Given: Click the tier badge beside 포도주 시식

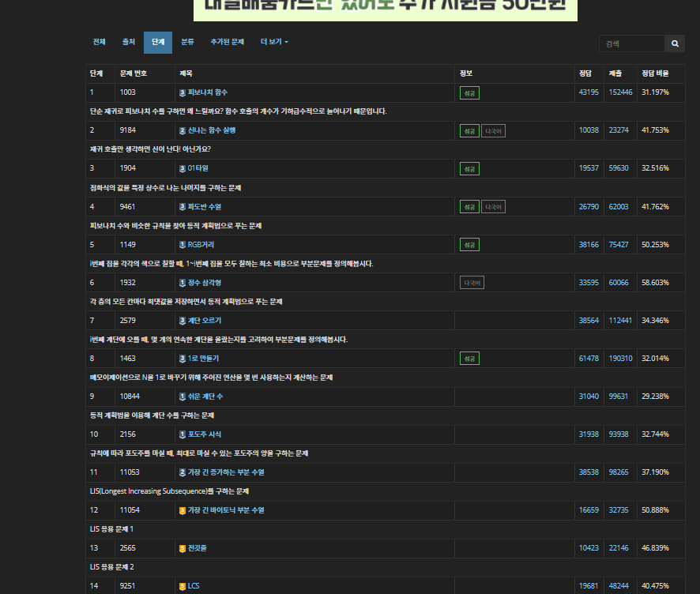Looking at the screenshot, I should click(183, 434).
